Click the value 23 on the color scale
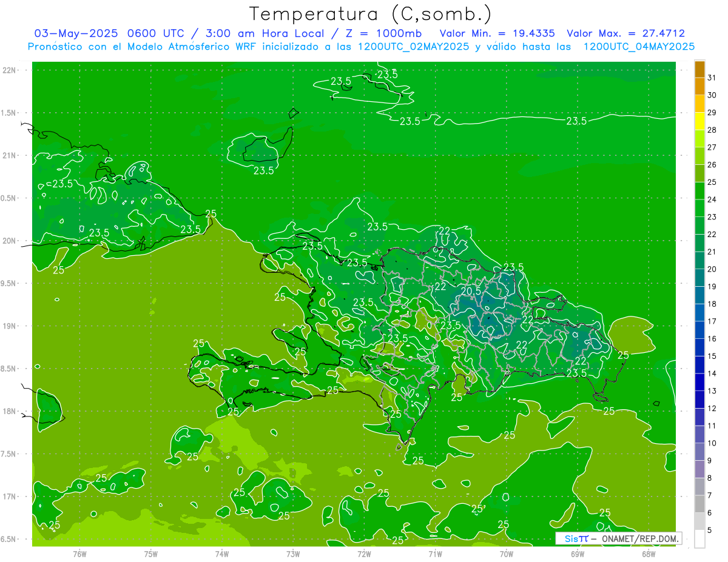 click(712, 217)
